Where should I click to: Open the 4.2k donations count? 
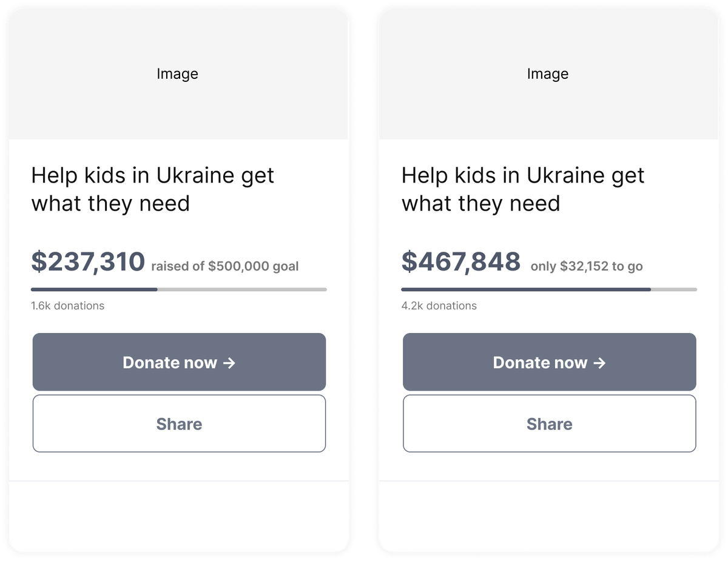click(x=439, y=306)
